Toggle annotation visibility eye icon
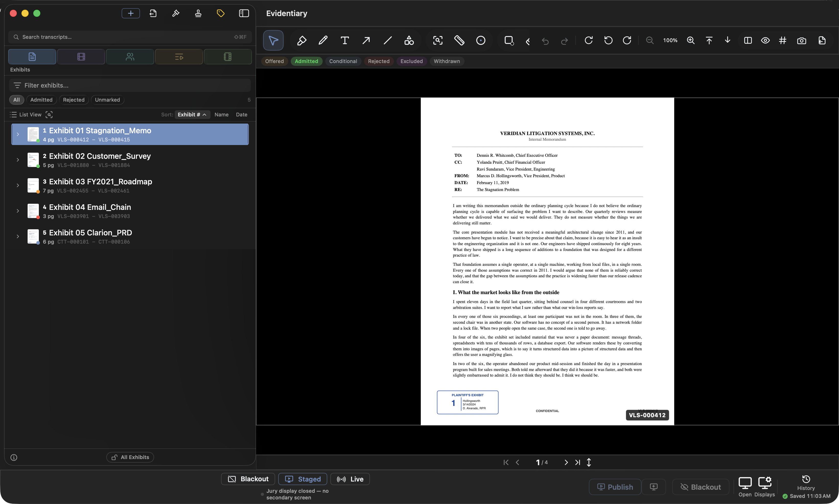This screenshot has width=839, height=504. (765, 40)
